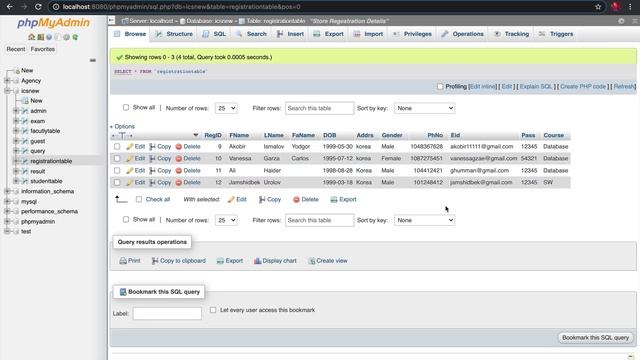This screenshot has height=360, width=640.
Task: Open phpMyAdmin documentation blue icon
Action: coord(49,37)
